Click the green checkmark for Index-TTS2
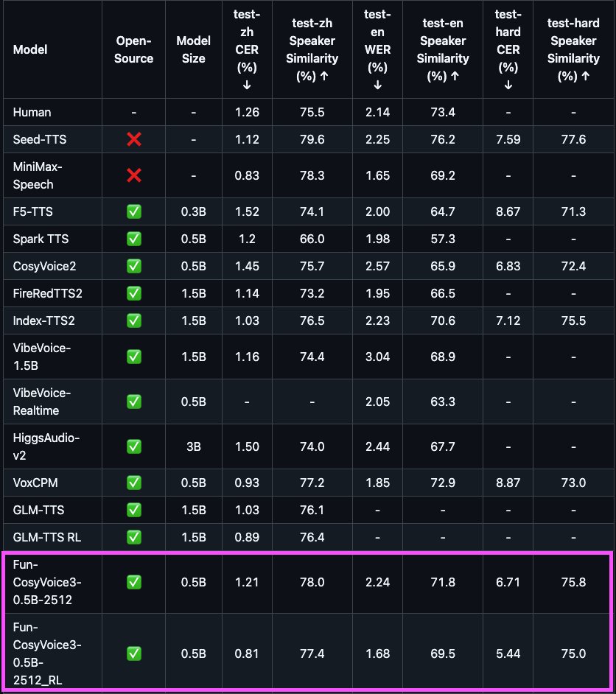Screen dimensions: 616x694 (x=134, y=320)
